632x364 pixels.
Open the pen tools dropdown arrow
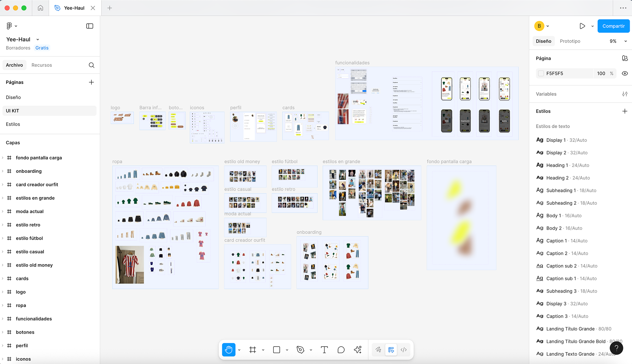pyautogui.click(x=311, y=350)
